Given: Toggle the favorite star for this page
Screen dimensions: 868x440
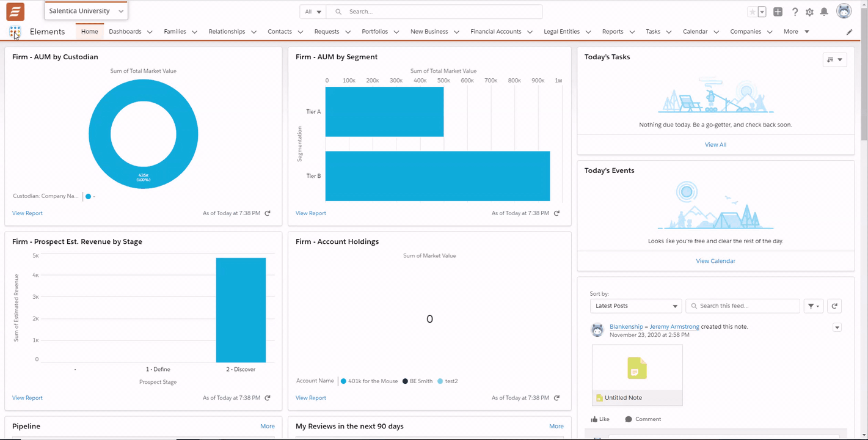Looking at the screenshot, I should point(753,12).
